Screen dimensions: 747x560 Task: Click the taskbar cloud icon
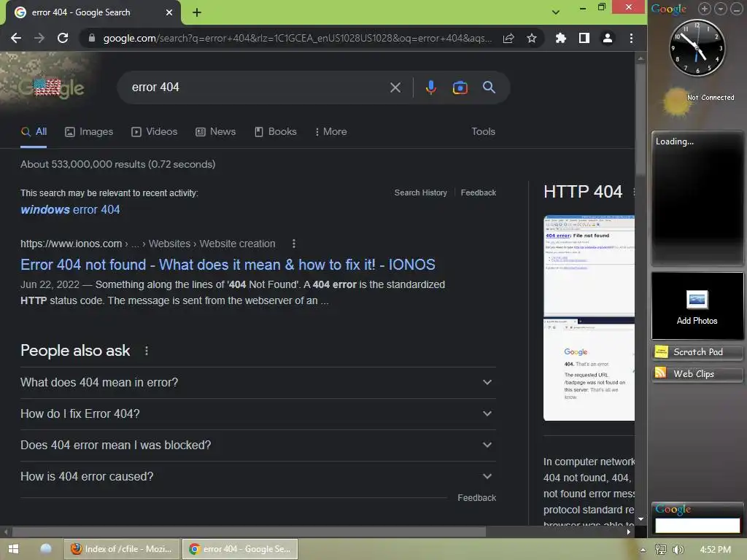pos(46,548)
